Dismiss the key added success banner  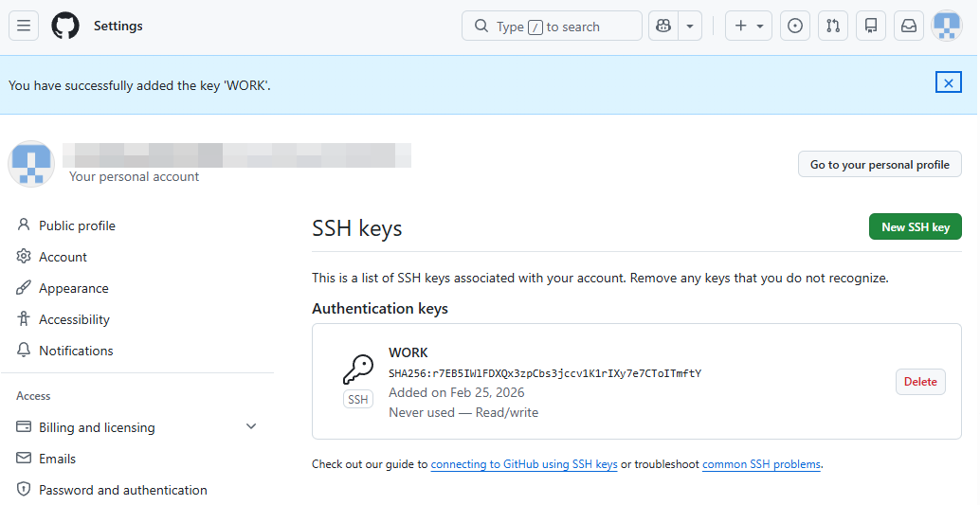948,82
